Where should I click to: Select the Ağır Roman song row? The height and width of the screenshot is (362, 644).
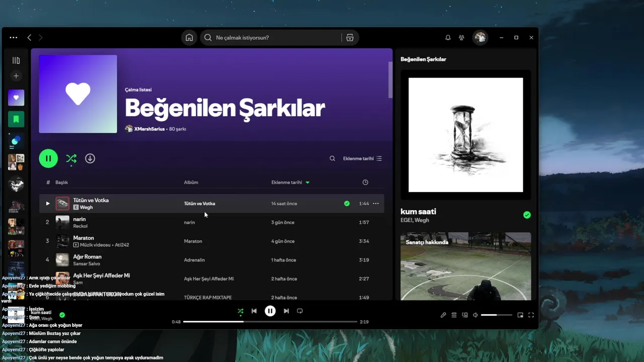coord(211,260)
